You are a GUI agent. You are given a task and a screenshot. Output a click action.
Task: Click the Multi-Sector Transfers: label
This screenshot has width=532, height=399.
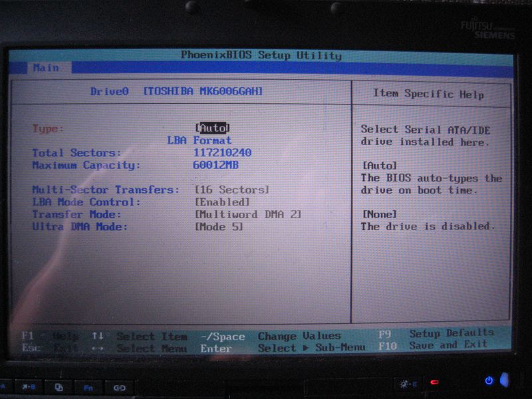tap(106, 190)
